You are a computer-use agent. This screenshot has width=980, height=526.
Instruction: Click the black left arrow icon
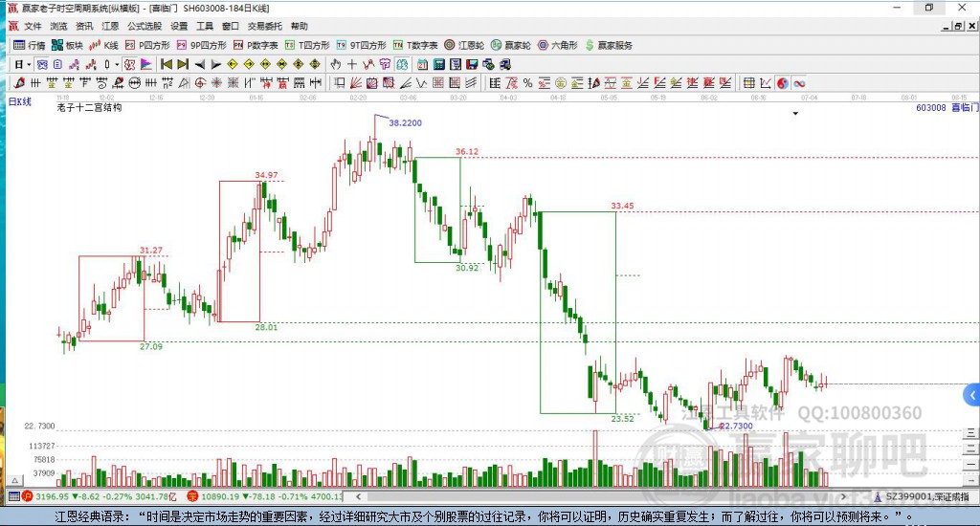coord(199,64)
